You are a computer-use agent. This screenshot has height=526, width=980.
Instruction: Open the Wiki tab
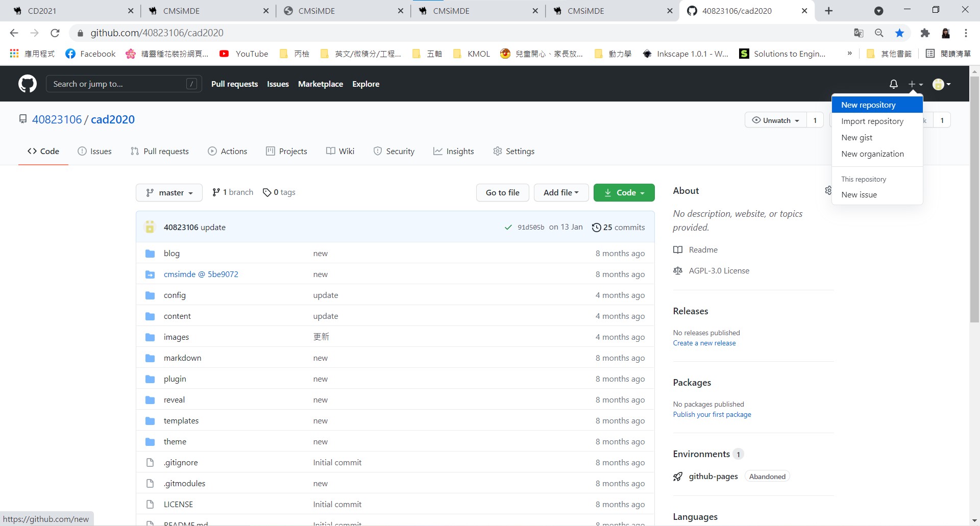coord(340,151)
